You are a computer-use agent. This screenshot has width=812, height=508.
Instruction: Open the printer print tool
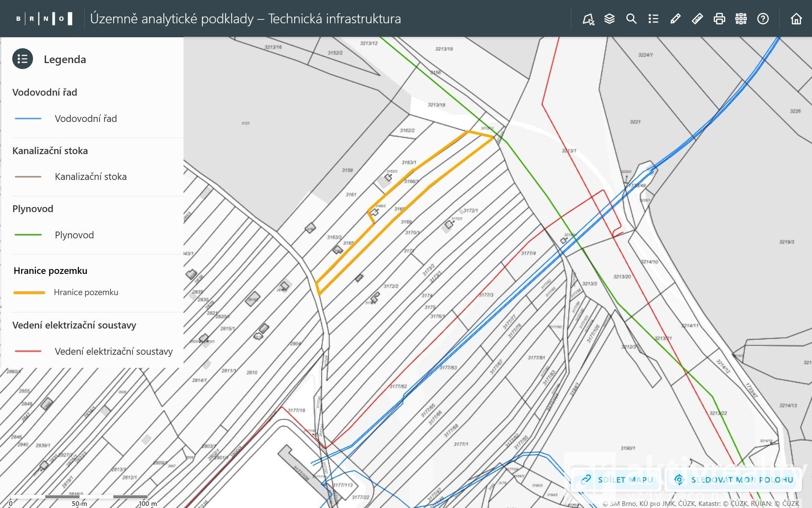[x=719, y=19]
